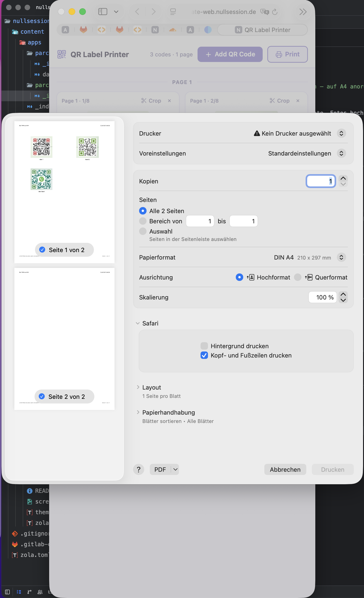Increase Skalierung with stepper up arrow
Viewport: 364px width, 598px height.
[x=343, y=294]
